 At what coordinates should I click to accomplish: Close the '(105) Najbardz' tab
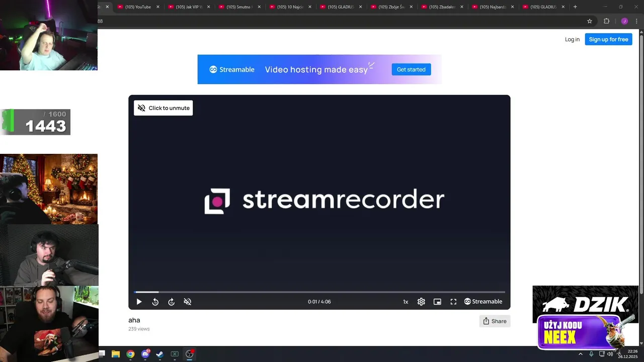(512, 7)
